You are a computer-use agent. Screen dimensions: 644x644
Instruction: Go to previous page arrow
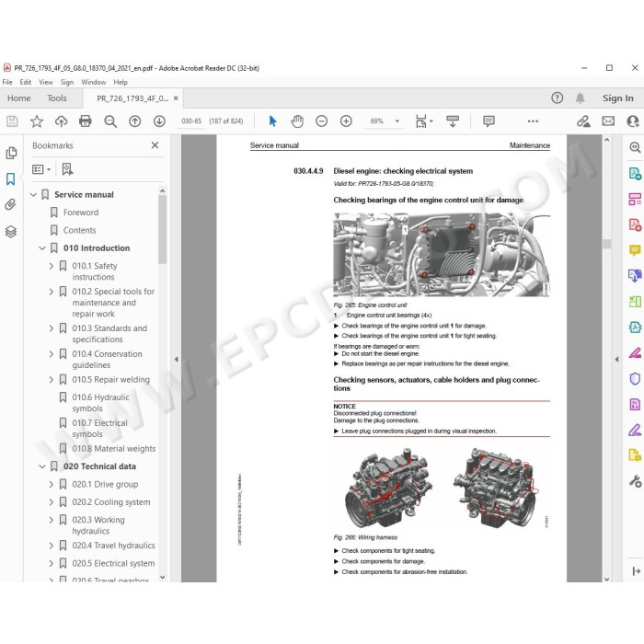coord(134,121)
